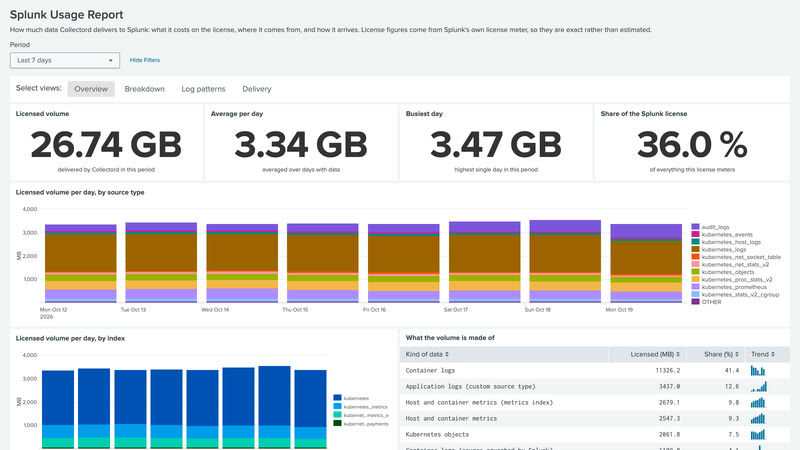The width and height of the screenshot is (800, 450).
Task: Select the Overview view tab
Action: (91, 89)
